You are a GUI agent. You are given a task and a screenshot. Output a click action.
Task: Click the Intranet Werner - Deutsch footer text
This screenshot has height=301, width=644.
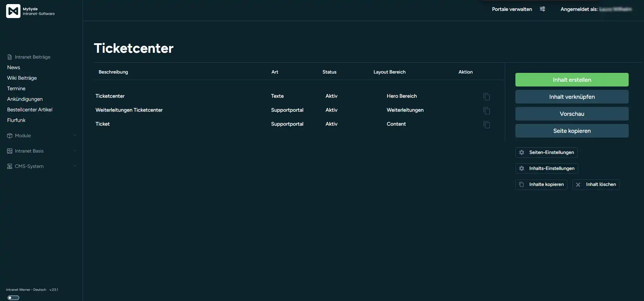(x=26, y=290)
